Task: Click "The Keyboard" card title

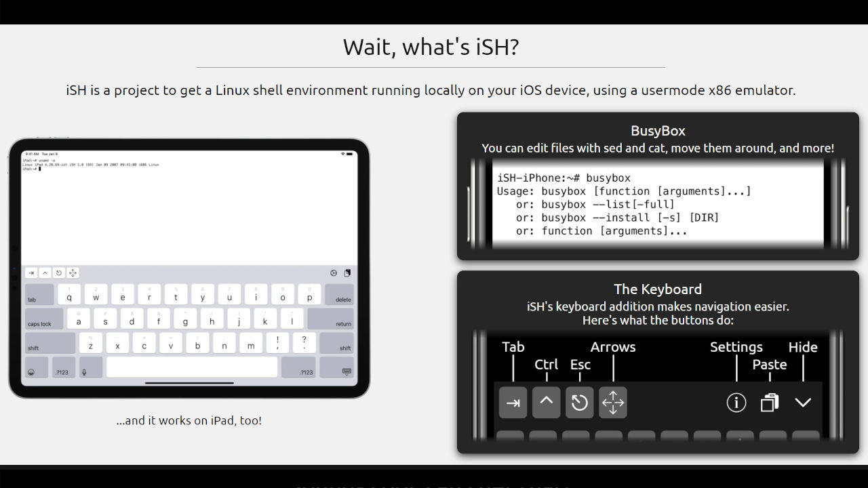Action: point(658,289)
